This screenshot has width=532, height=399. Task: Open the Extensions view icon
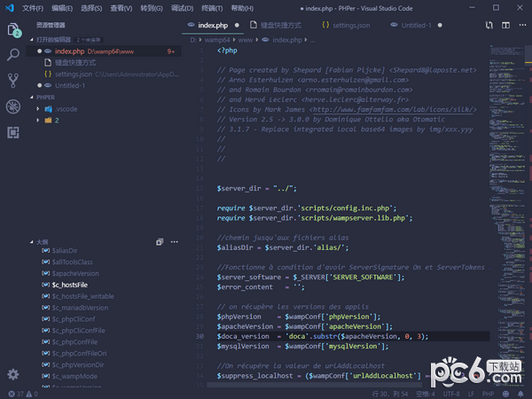click(13, 132)
